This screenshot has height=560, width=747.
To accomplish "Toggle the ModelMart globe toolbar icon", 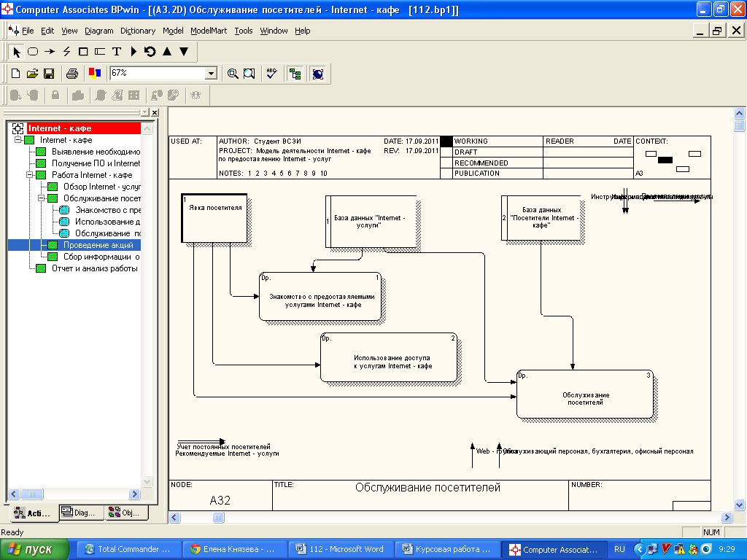I will [x=318, y=74].
